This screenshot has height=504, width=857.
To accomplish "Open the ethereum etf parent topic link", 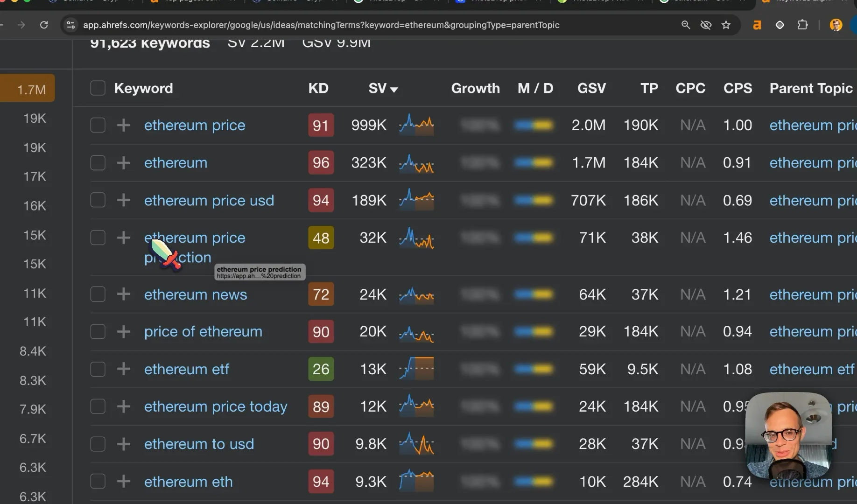I will point(812,369).
